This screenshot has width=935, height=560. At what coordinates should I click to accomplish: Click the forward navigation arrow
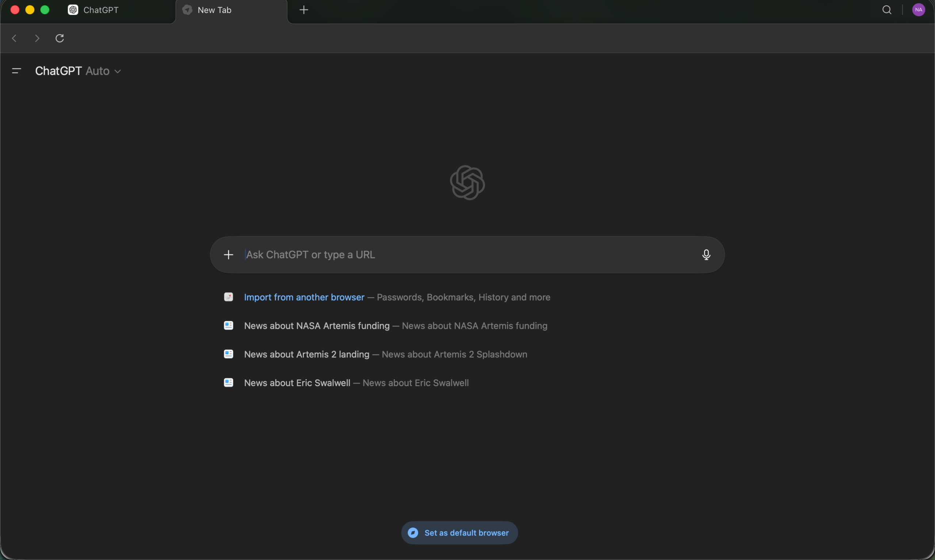pos(37,38)
